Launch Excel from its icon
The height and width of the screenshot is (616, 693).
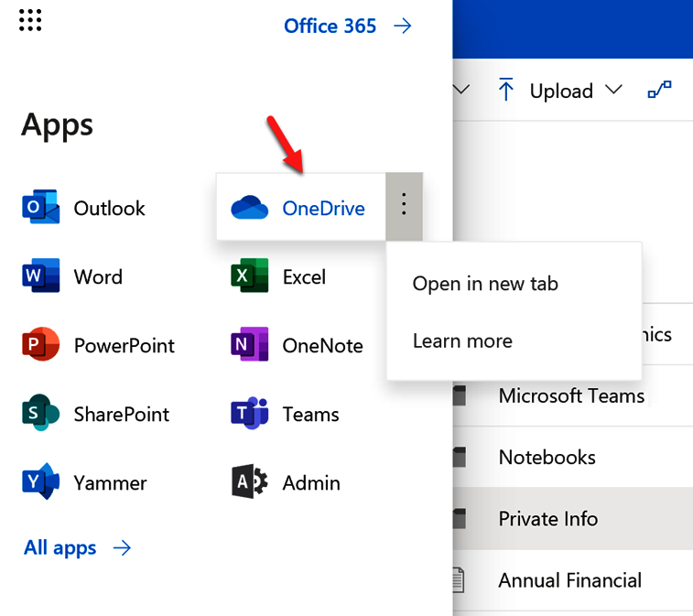[249, 276]
